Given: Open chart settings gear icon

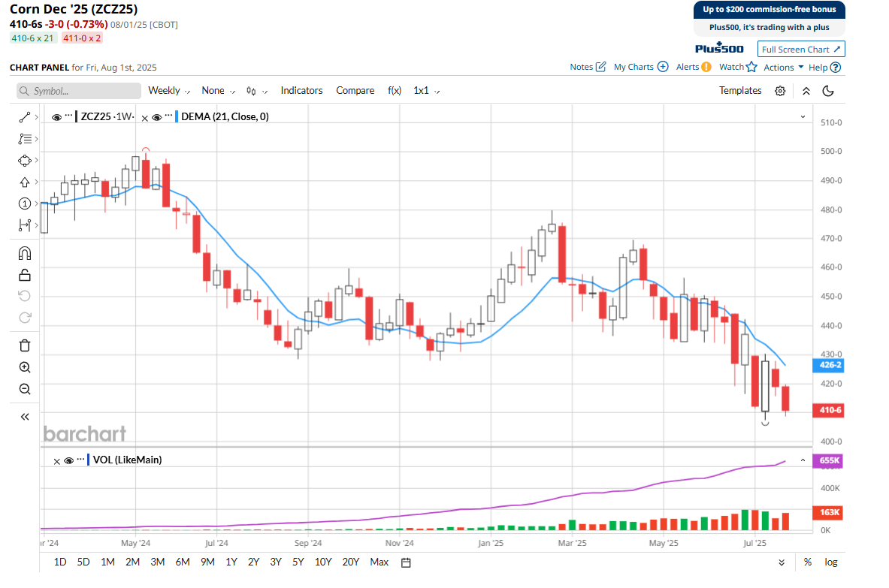Looking at the screenshot, I should click(x=780, y=91).
